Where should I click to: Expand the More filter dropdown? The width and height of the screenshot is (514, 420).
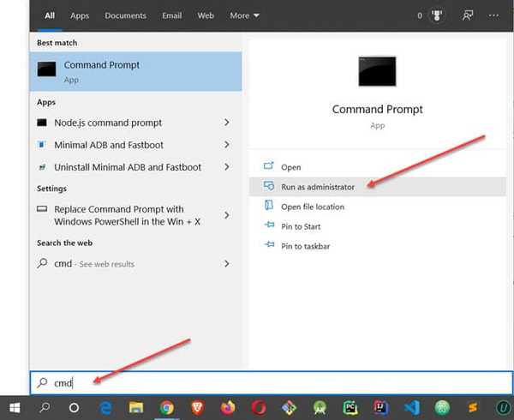(x=244, y=15)
